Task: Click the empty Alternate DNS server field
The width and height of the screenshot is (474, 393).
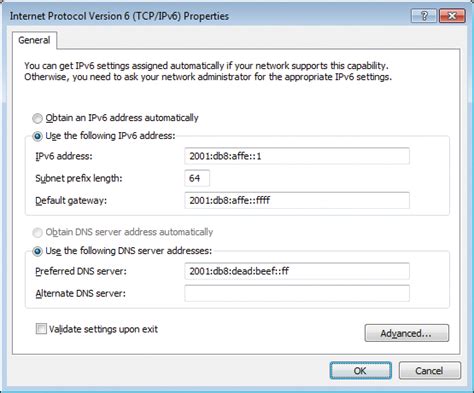Action: [297, 293]
